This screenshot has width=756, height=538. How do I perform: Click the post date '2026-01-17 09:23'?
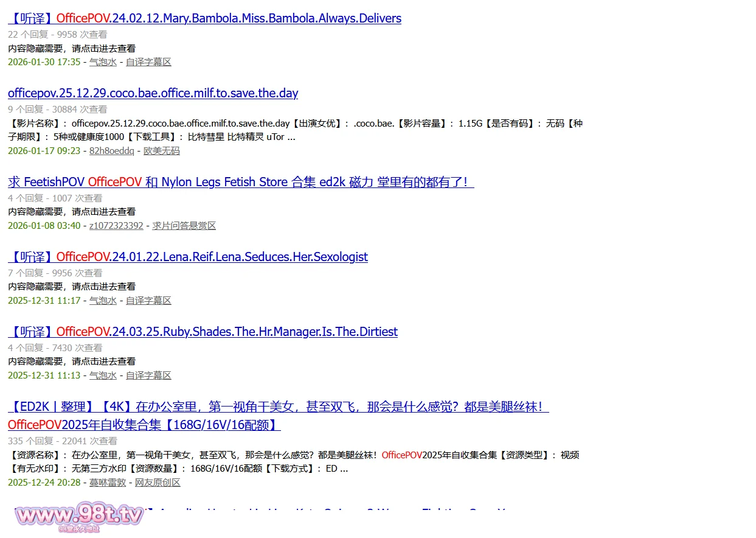pyautogui.click(x=44, y=151)
